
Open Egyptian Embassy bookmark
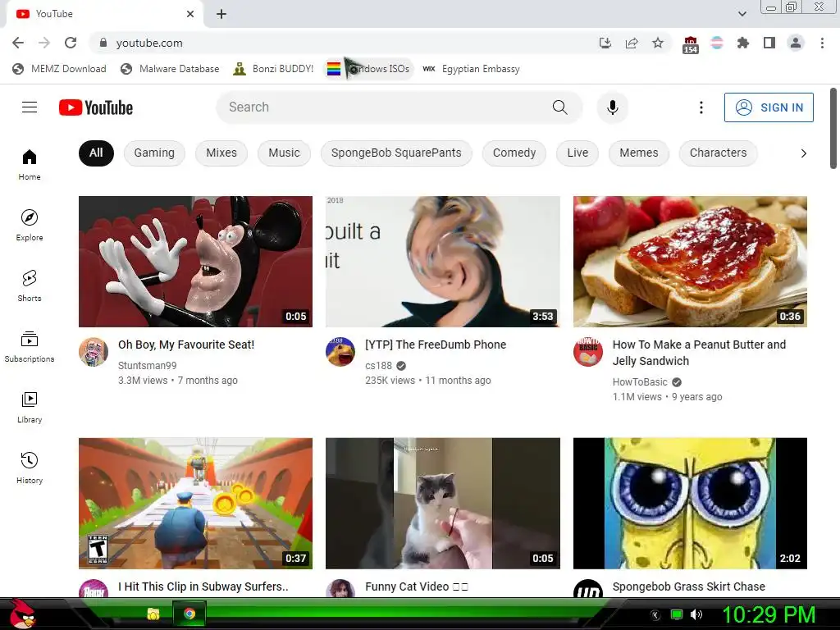point(472,69)
